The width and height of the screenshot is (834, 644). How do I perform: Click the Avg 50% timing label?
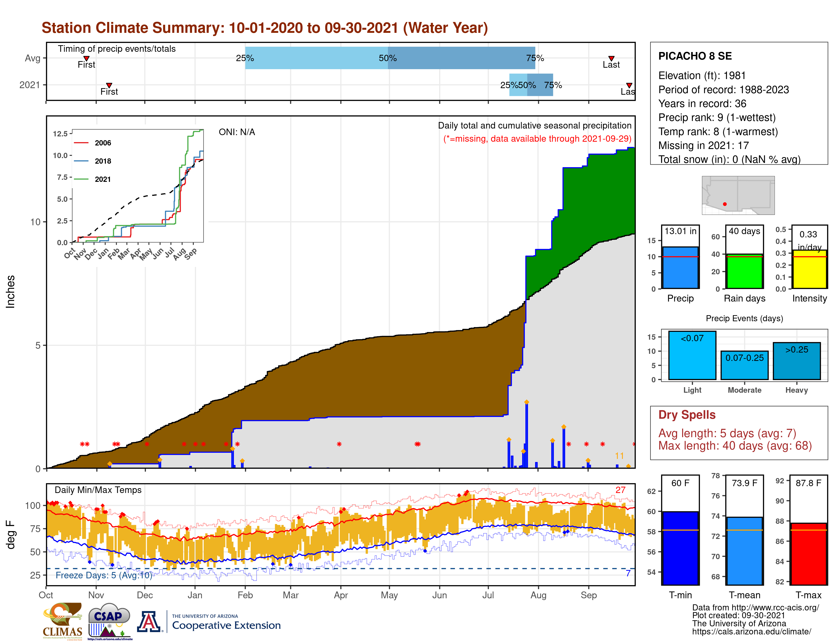(x=388, y=58)
